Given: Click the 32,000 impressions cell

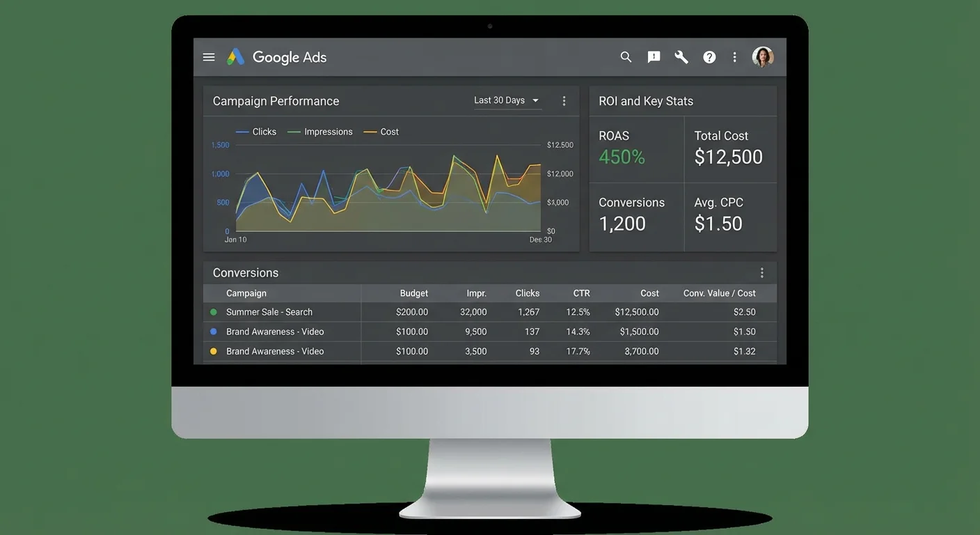Looking at the screenshot, I should (473, 312).
